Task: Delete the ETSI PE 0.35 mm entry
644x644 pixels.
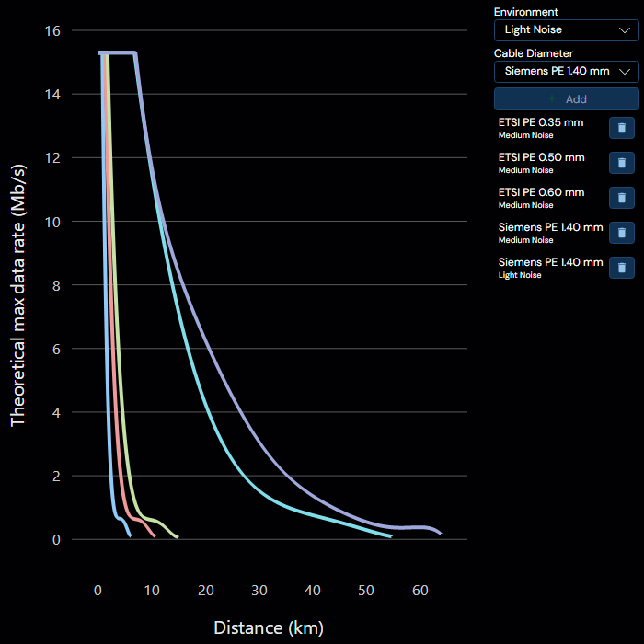Action: coord(621,128)
